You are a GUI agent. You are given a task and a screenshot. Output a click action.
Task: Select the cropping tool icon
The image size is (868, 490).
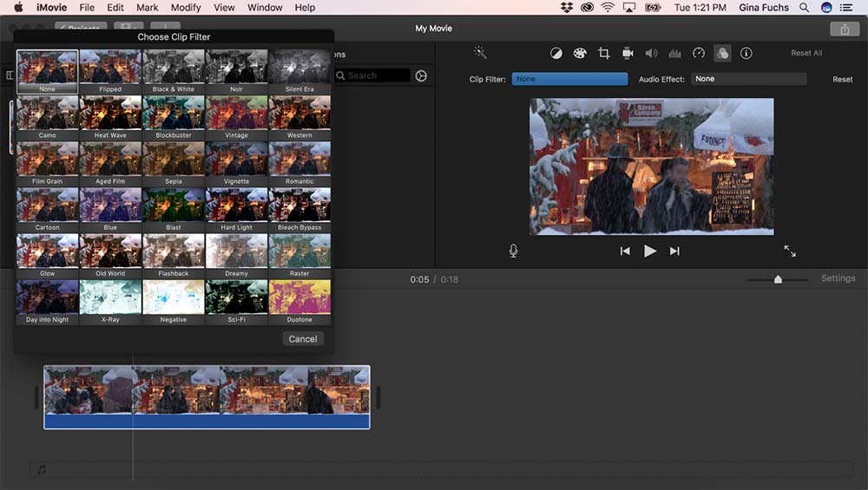tap(603, 53)
